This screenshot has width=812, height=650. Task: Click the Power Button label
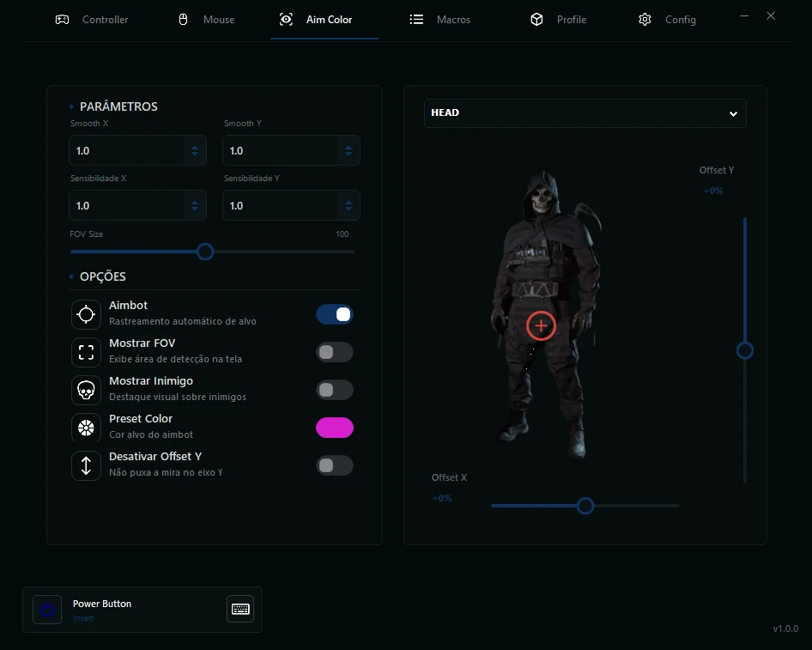coord(102,604)
